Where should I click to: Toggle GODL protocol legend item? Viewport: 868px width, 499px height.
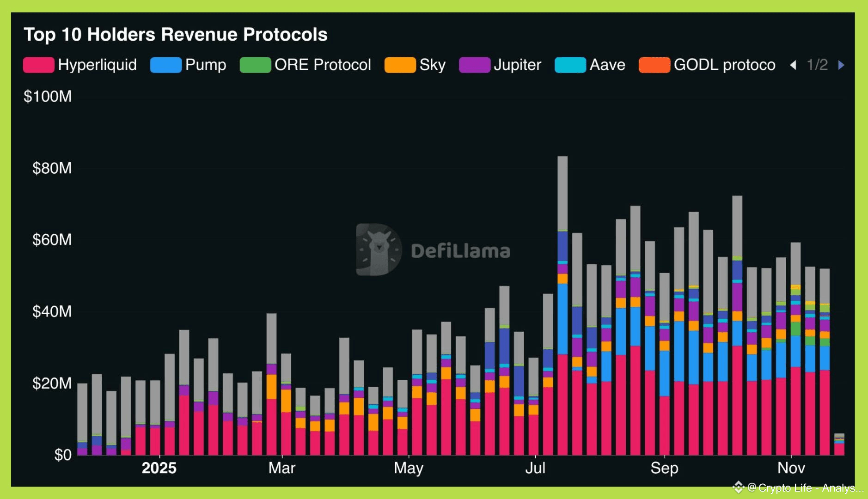(x=707, y=65)
